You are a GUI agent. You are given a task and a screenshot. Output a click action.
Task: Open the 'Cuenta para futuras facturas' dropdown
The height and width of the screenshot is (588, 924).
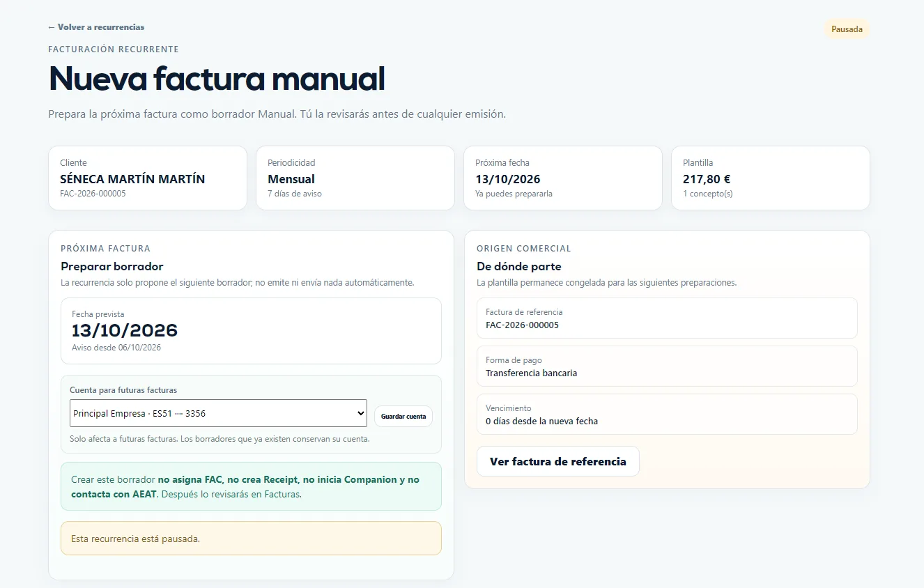(219, 413)
